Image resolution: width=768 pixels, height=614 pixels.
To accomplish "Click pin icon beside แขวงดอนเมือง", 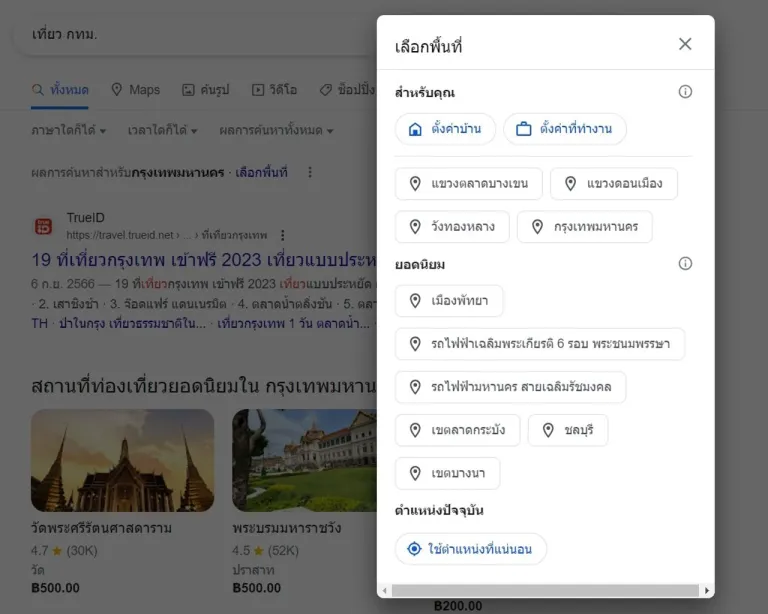I will pyautogui.click(x=570, y=184).
